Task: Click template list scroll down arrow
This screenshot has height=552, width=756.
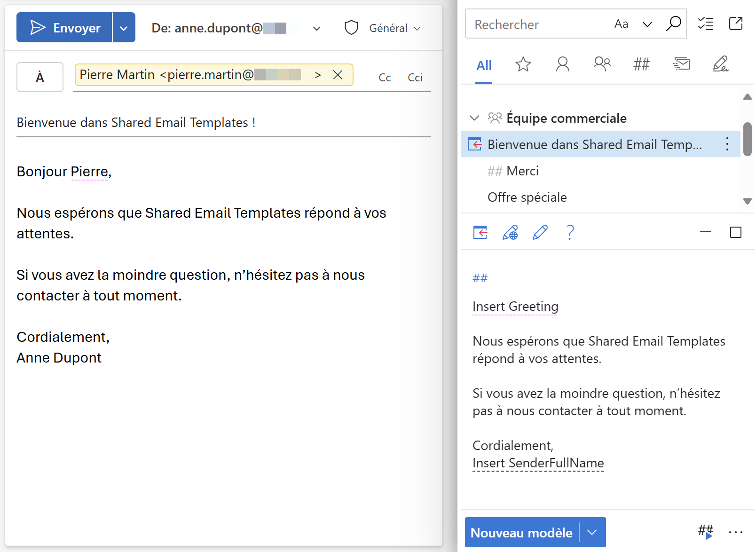Action: tap(747, 201)
